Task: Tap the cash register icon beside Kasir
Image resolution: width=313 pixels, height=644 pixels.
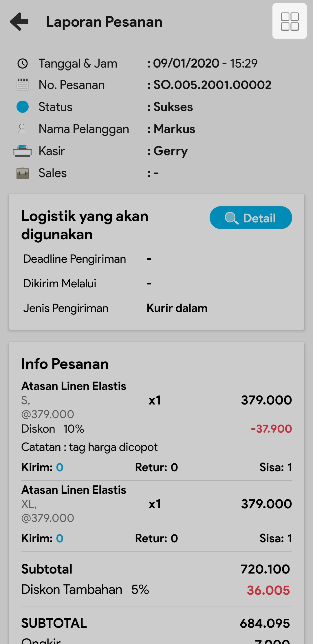Action: pyautogui.click(x=22, y=151)
